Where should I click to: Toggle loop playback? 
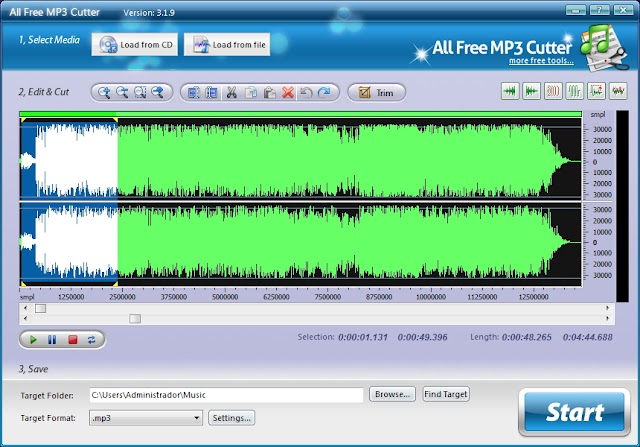[91, 340]
